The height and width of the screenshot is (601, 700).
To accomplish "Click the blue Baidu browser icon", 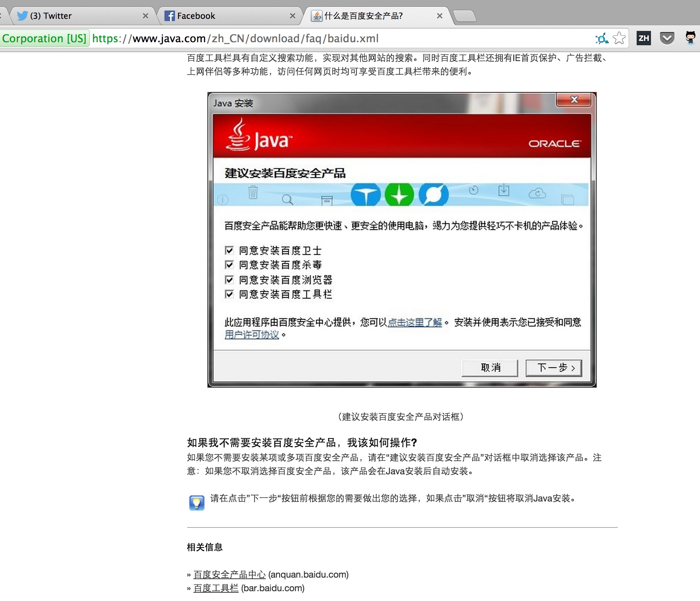I will (x=434, y=195).
